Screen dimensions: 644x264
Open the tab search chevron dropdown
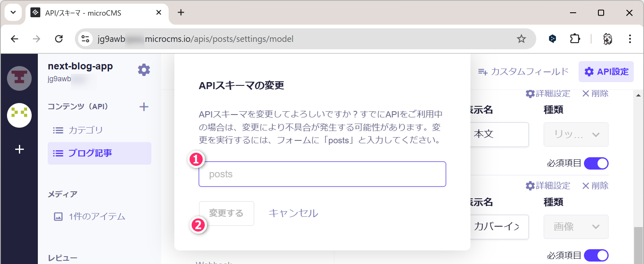pyautogui.click(x=13, y=12)
